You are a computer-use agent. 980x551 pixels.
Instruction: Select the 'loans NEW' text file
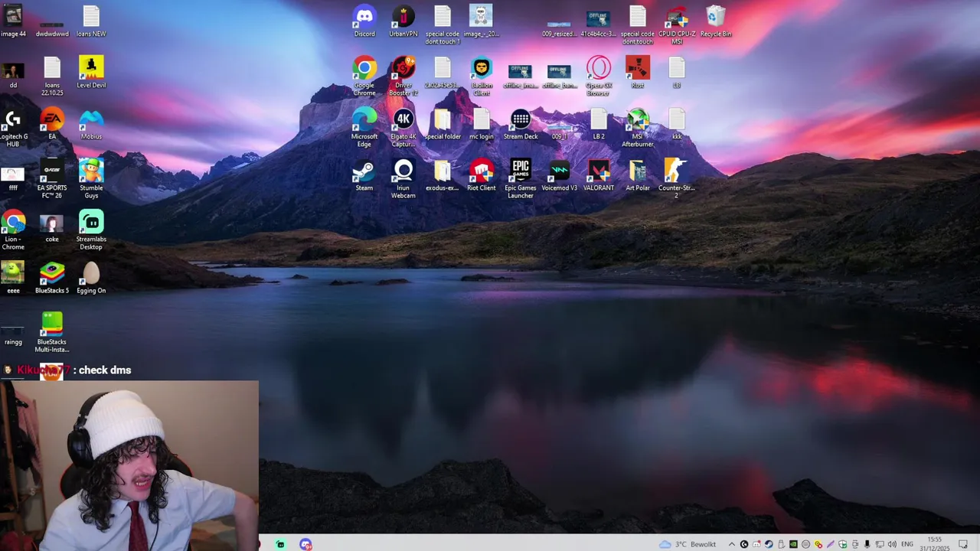click(x=91, y=21)
